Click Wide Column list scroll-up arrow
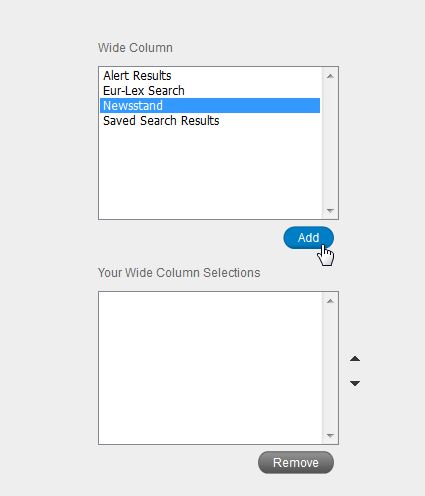Viewport: 425px width, 496px height. [330, 76]
